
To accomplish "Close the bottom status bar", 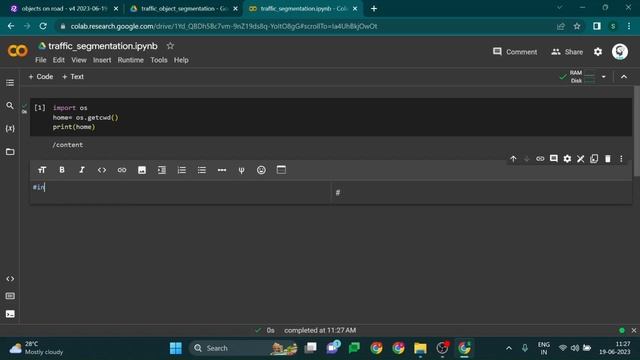I will tap(633, 330).
